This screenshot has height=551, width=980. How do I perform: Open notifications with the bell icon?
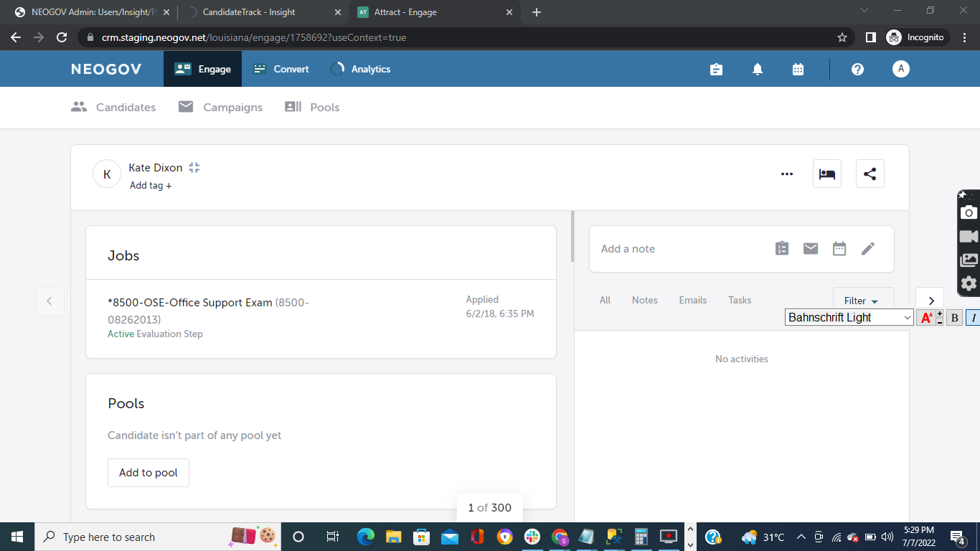click(757, 69)
